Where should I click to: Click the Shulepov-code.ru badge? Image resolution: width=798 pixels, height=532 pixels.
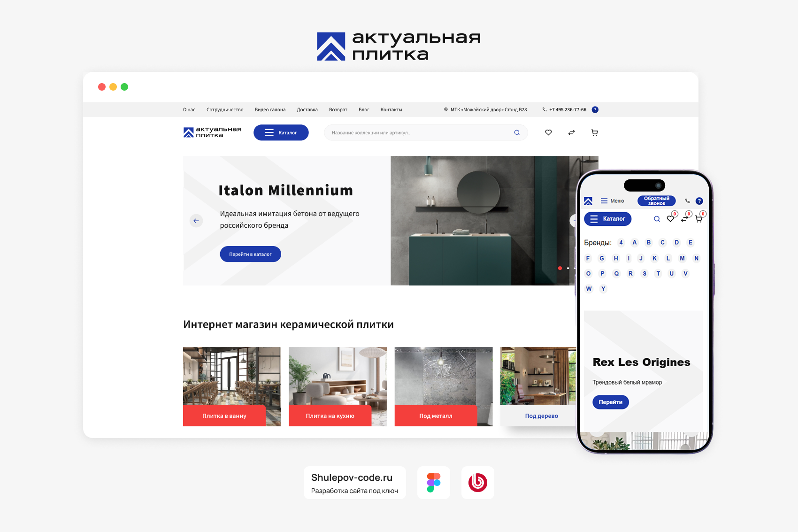pyautogui.click(x=355, y=483)
